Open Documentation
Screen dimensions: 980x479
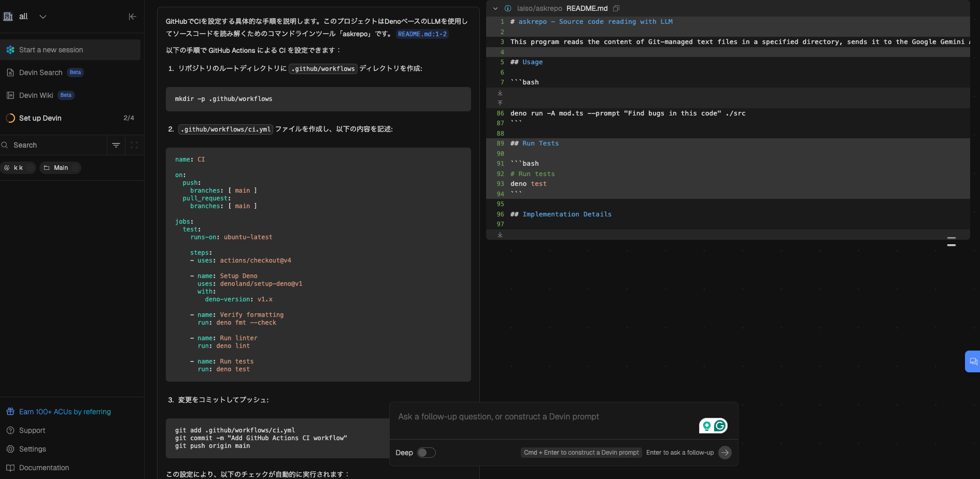pyautogui.click(x=44, y=468)
